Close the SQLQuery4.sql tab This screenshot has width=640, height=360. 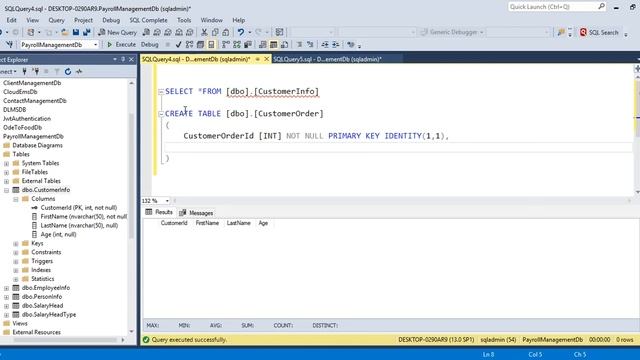click(x=266, y=59)
